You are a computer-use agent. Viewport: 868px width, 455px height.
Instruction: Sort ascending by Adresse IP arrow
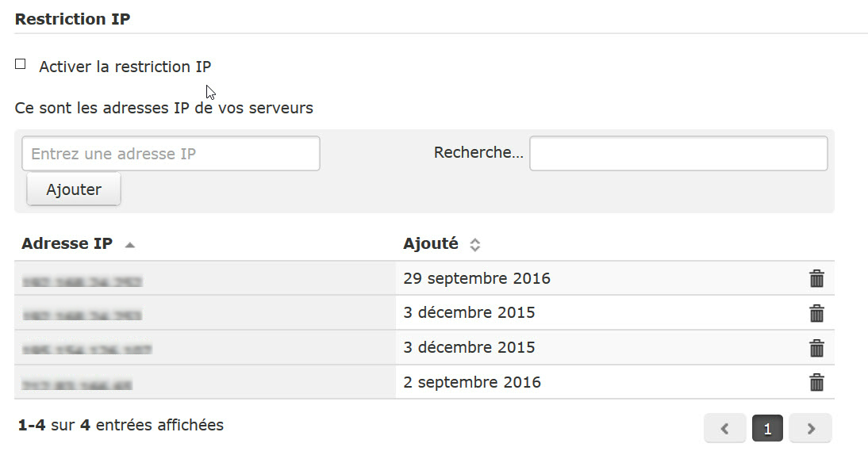coord(130,245)
